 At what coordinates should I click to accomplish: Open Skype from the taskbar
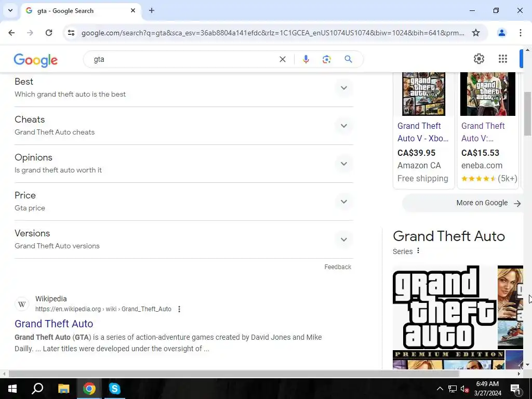pos(115,389)
